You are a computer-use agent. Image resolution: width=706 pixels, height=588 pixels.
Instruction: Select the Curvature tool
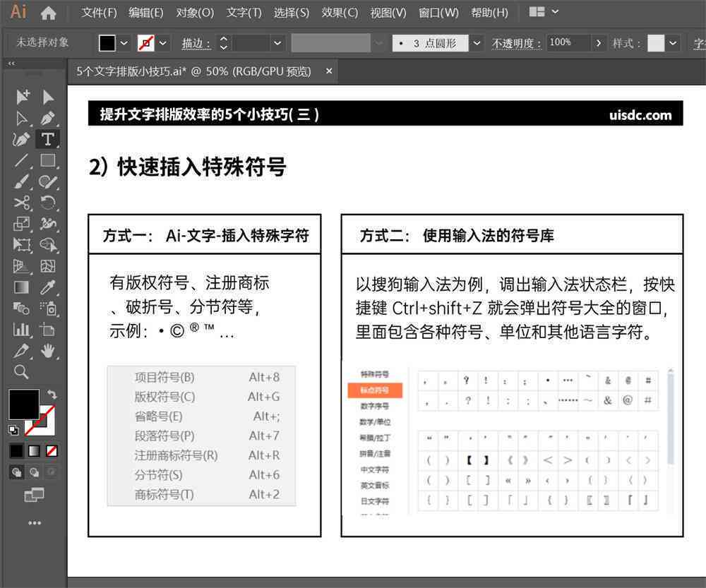pos(21,139)
